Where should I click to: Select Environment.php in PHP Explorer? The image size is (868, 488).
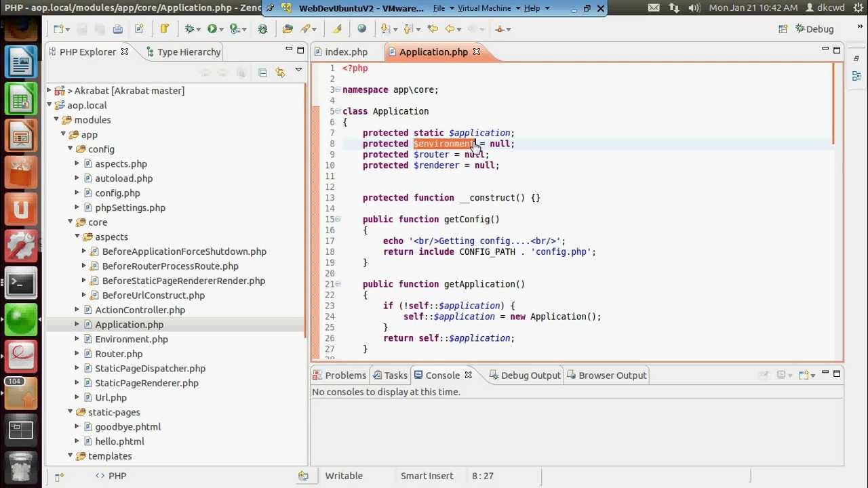132,340
